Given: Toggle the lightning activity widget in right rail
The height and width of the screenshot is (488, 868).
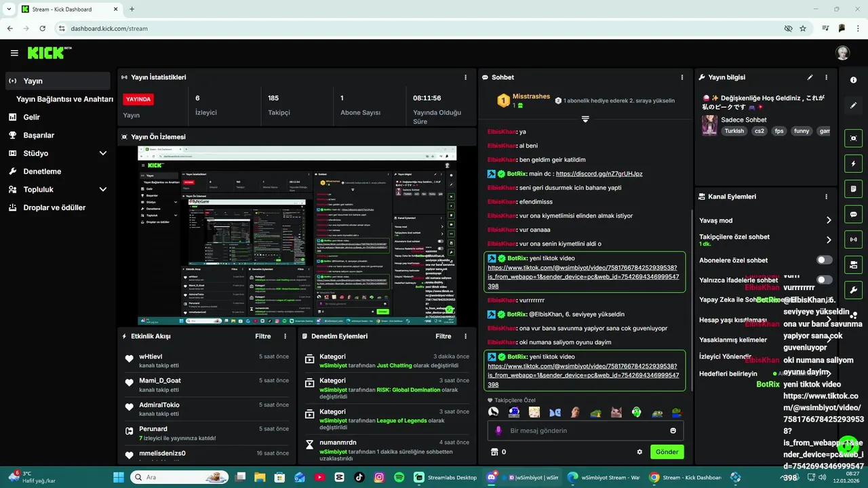Looking at the screenshot, I should point(853,163).
